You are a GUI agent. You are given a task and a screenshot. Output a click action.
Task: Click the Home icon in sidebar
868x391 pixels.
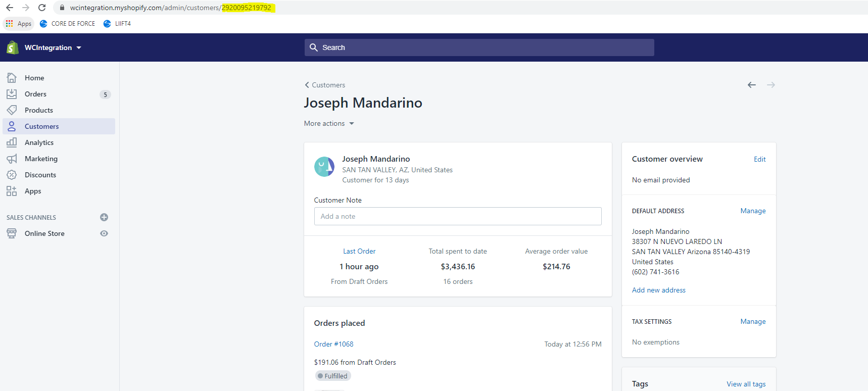point(12,78)
